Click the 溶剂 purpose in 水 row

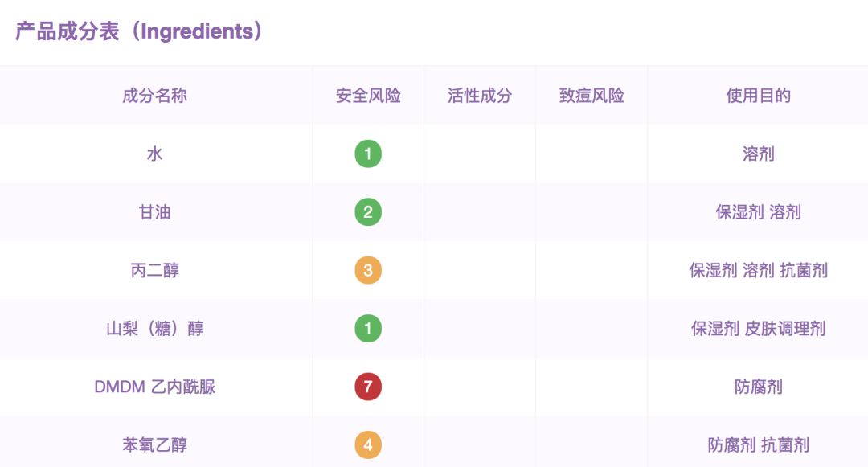(x=758, y=154)
